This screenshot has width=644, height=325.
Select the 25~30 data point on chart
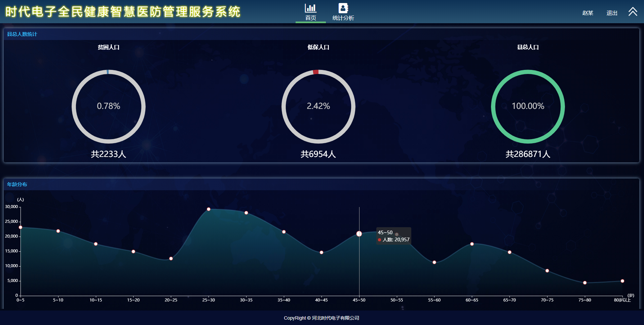(x=209, y=209)
